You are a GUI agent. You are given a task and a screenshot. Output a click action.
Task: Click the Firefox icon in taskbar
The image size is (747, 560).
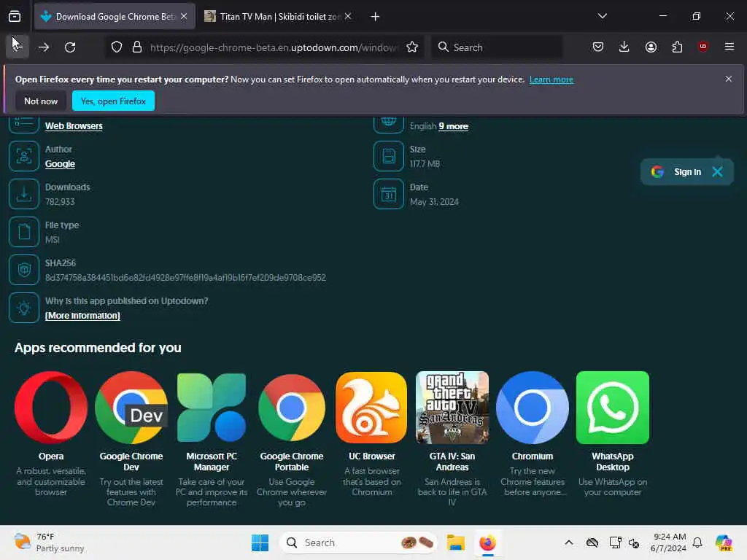click(487, 542)
